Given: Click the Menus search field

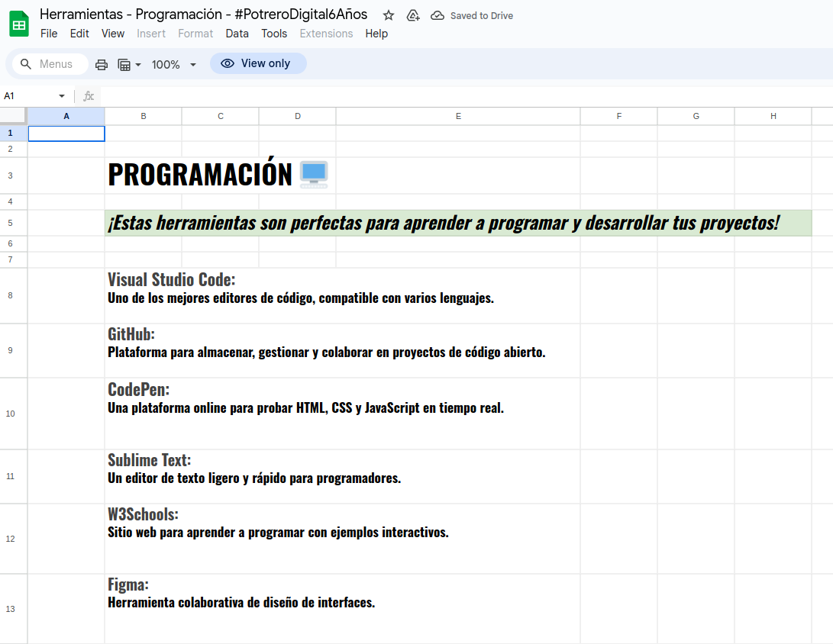Looking at the screenshot, I should point(50,63).
